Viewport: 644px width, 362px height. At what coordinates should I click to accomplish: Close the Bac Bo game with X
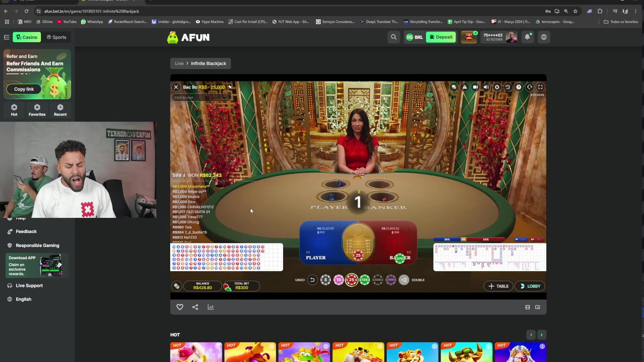click(x=176, y=87)
